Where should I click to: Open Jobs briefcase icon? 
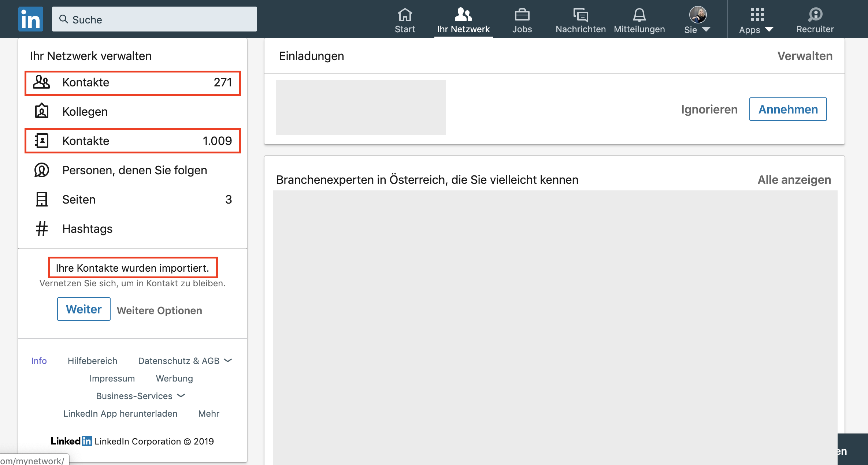[x=522, y=15]
